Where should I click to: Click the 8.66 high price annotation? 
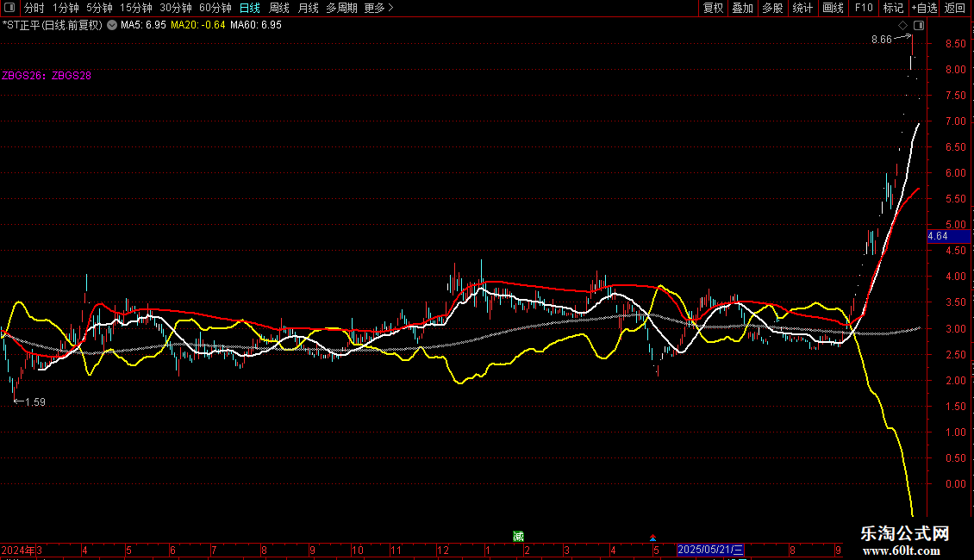[x=882, y=40]
